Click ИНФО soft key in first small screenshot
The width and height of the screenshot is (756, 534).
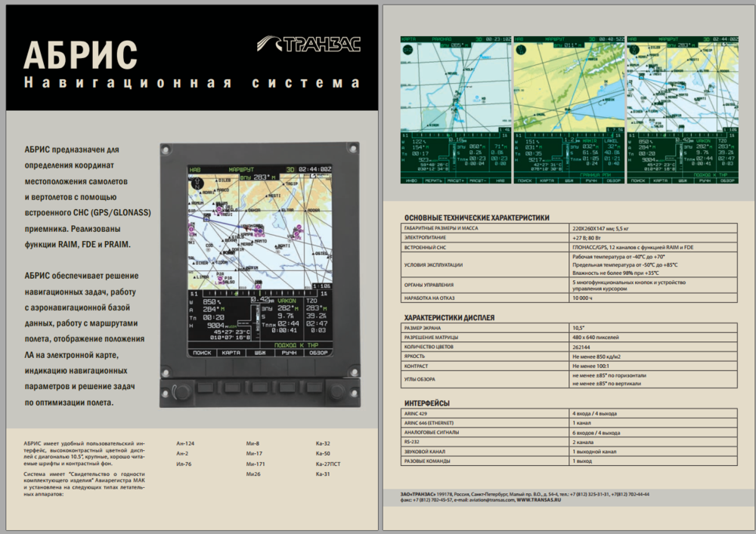[x=411, y=181]
